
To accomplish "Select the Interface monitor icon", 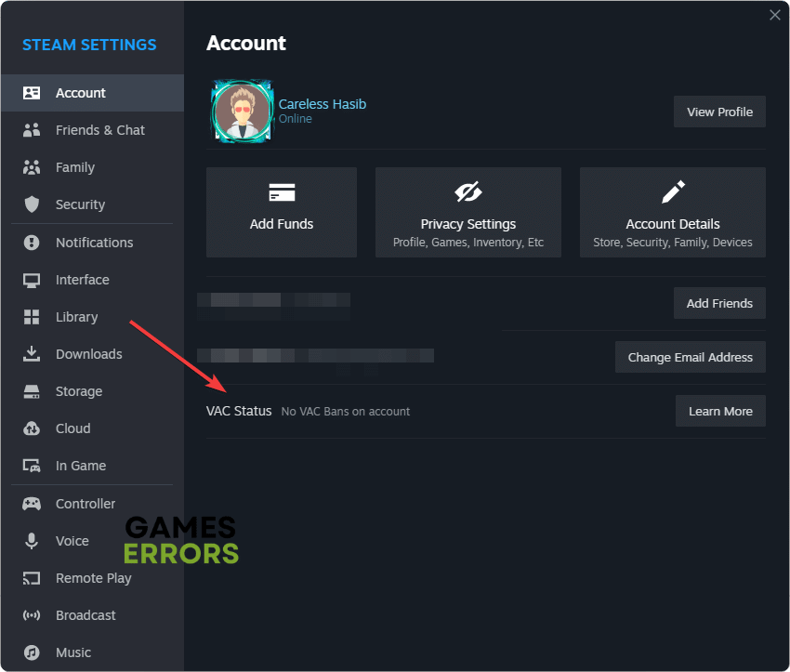I will 32,280.
